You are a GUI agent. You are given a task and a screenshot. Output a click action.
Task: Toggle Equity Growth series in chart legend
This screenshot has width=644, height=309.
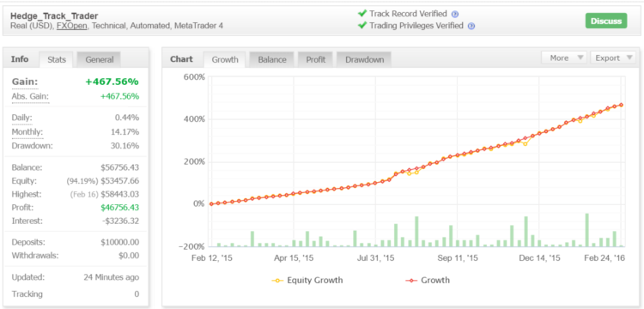pyautogui.click(x=307, y=281)
